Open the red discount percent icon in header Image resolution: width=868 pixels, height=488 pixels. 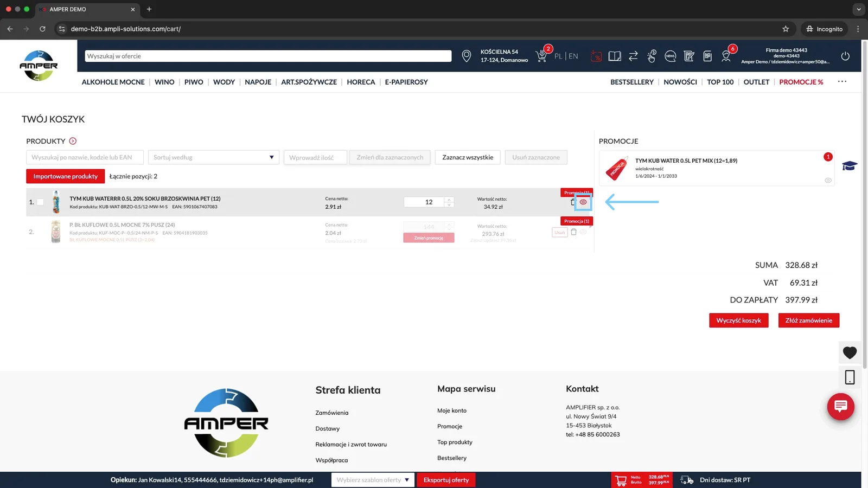(596, 56)
